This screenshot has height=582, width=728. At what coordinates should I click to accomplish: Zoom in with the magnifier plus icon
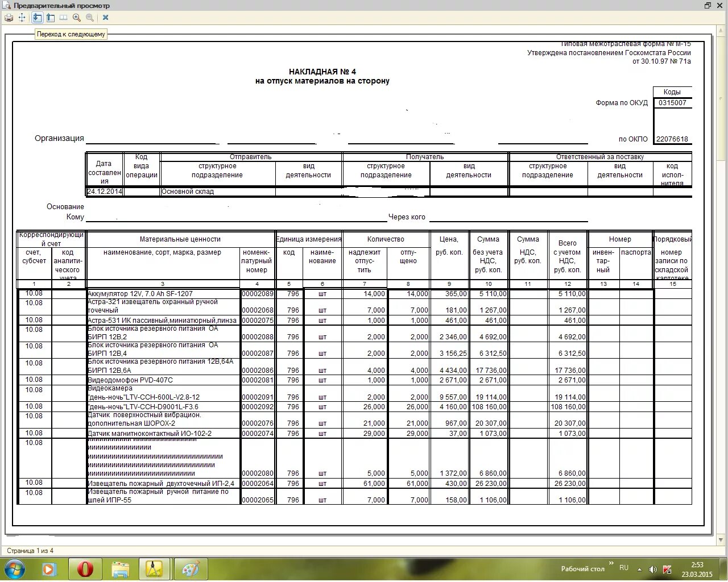coord(77,18)
